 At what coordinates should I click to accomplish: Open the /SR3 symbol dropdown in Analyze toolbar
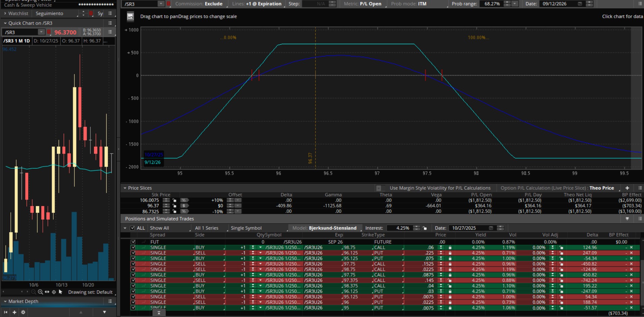(161, 4)
